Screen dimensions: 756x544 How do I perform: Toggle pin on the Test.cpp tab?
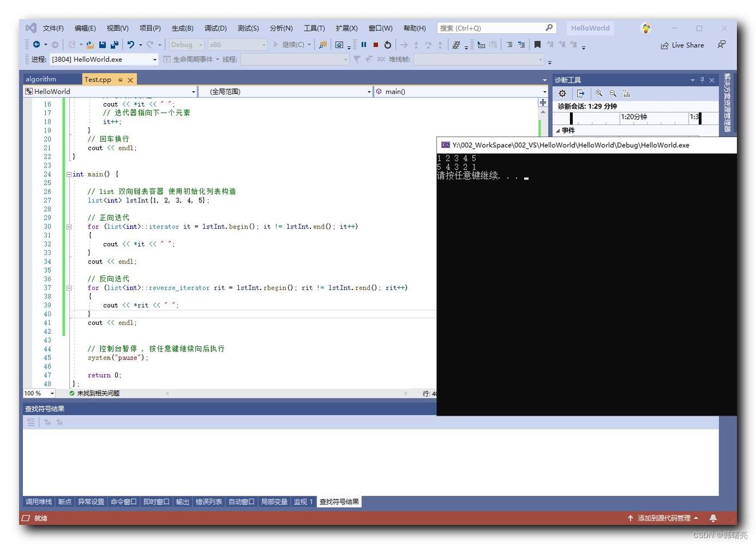tap(120, 80)
